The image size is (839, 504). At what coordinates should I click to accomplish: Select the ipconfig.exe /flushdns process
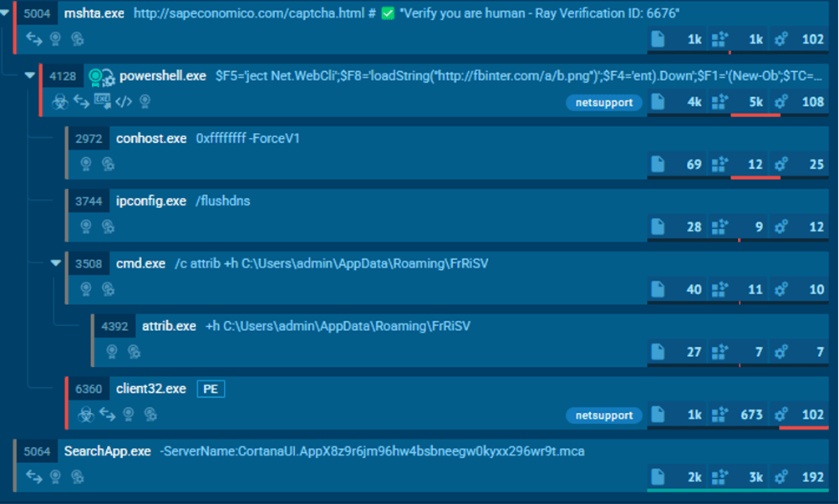tap(150, 201)
